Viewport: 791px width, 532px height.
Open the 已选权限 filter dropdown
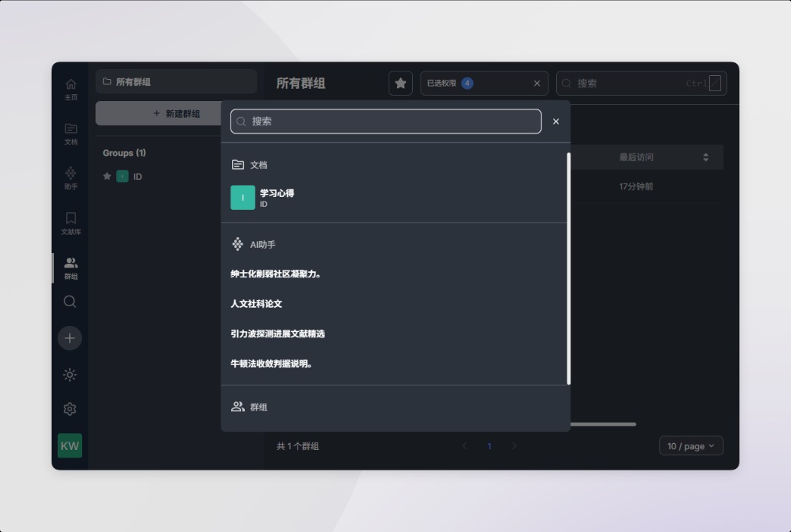(x=484, y=83)
